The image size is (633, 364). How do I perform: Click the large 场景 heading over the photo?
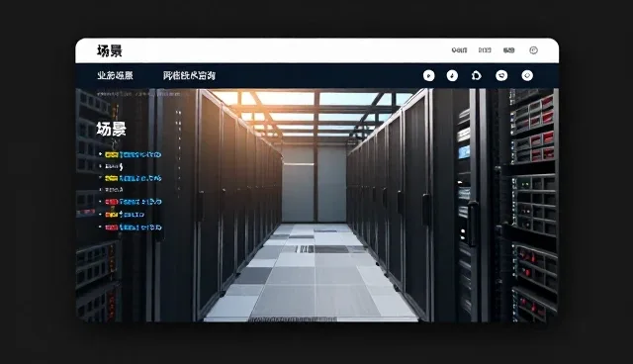(111, 130)
